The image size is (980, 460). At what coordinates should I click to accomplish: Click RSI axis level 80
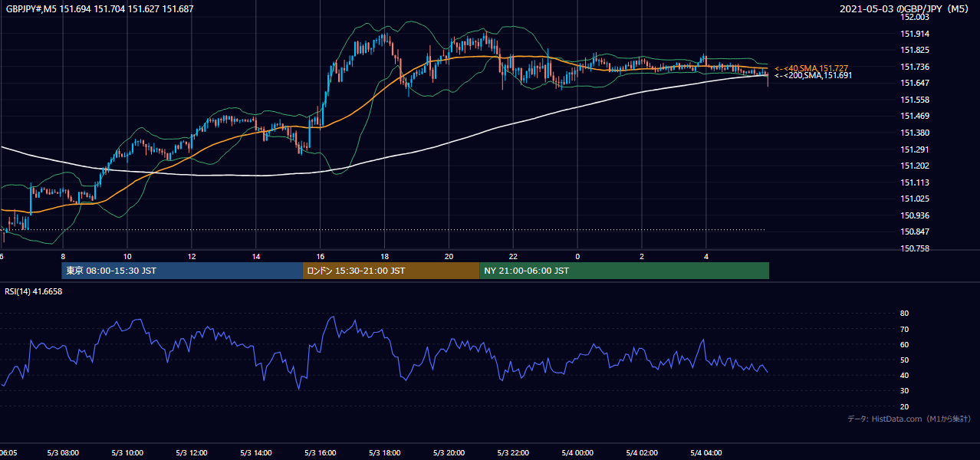(904, 314)
